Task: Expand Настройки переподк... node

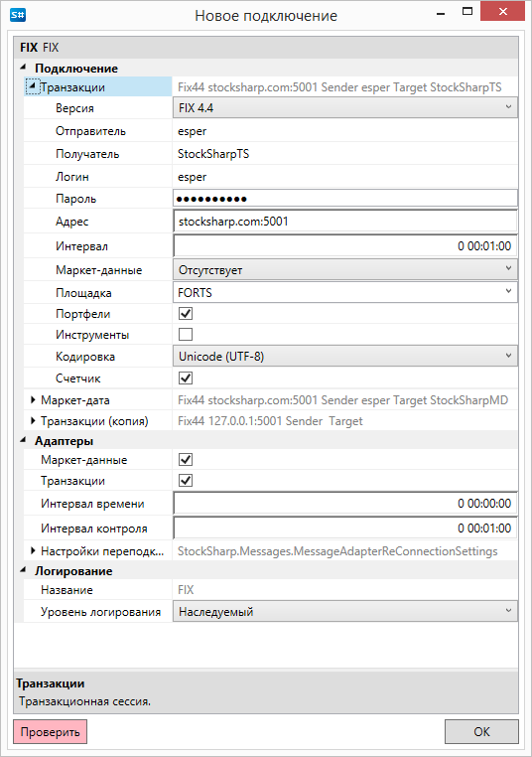Action: tap(33, 550)
